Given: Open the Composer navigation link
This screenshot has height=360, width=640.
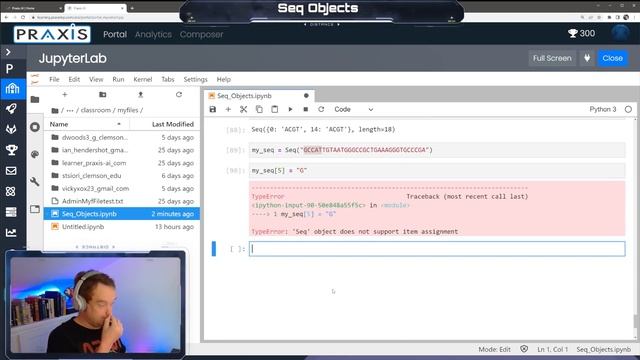Looking at the screenshot, I should point(201,34).
